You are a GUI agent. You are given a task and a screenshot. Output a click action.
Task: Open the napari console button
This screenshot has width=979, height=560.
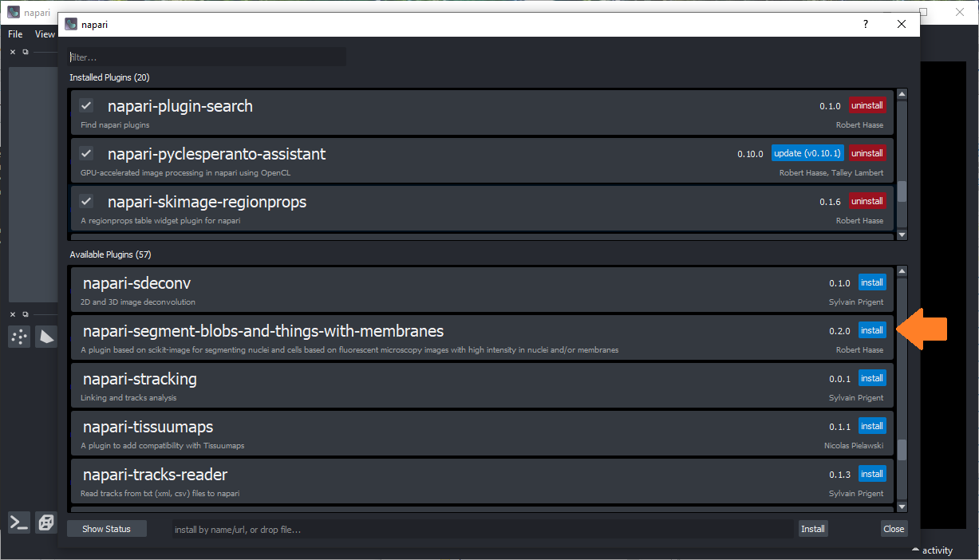coord(19,523)
